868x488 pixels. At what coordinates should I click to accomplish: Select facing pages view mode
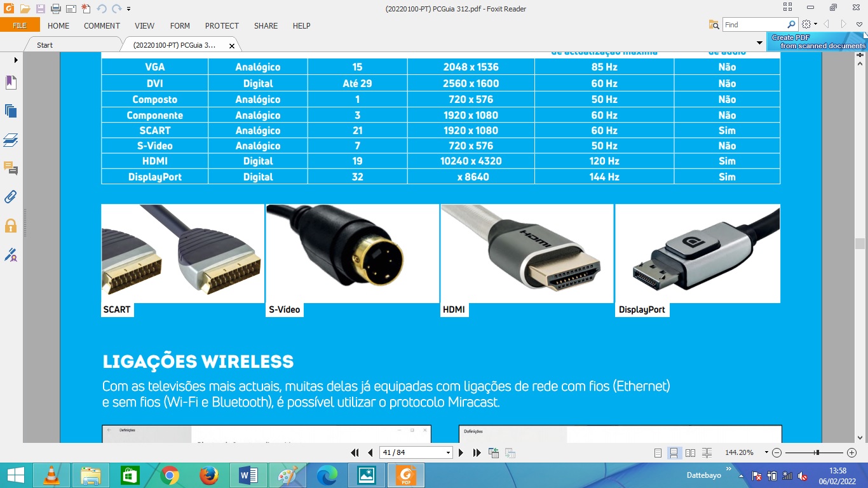point(691,452)
